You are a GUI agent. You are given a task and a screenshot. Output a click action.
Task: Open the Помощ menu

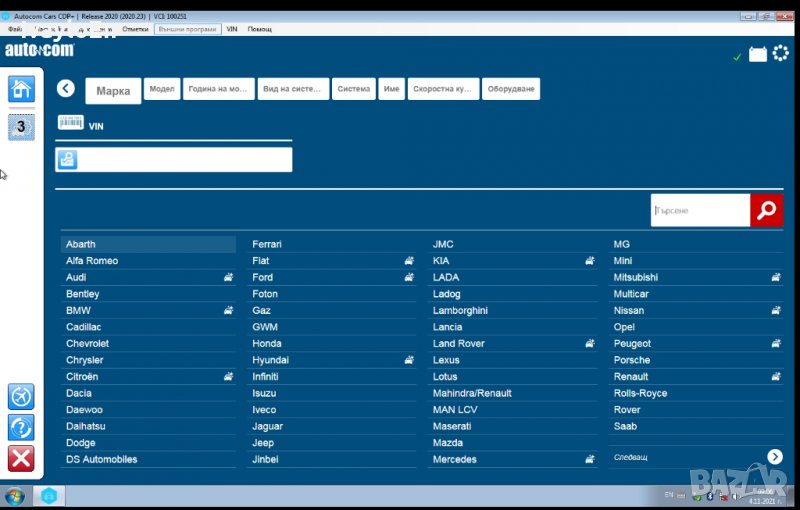259,29
